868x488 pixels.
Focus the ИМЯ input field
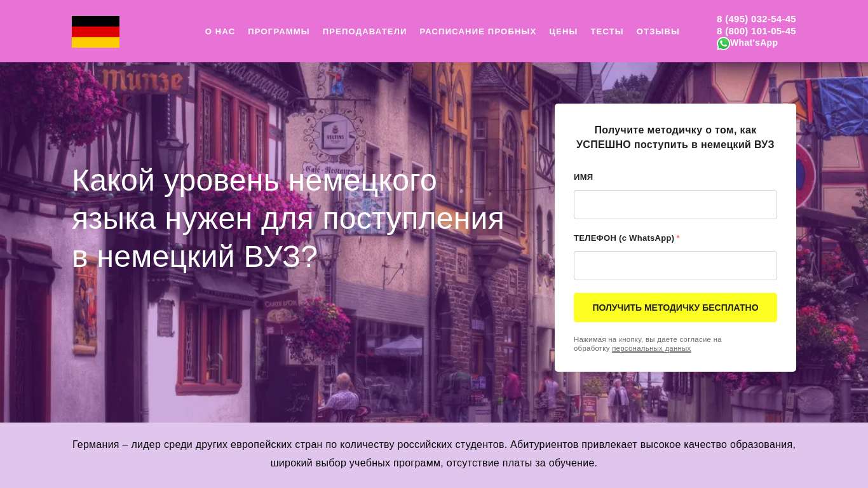pos(675,205)
